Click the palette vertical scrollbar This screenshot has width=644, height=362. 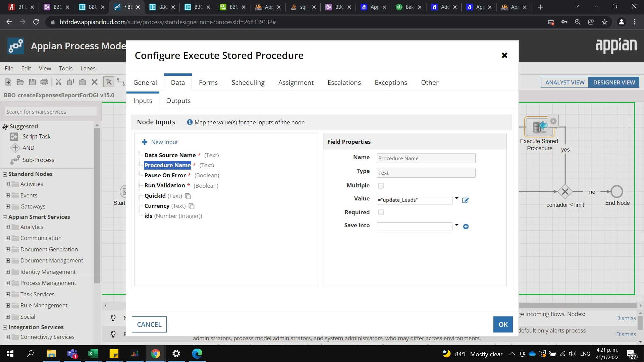(97, 205)
